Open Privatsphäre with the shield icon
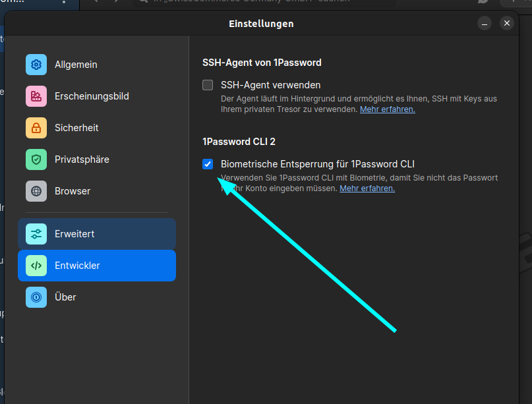This screenshot has height=404, width=532. [x=36, y=159]
